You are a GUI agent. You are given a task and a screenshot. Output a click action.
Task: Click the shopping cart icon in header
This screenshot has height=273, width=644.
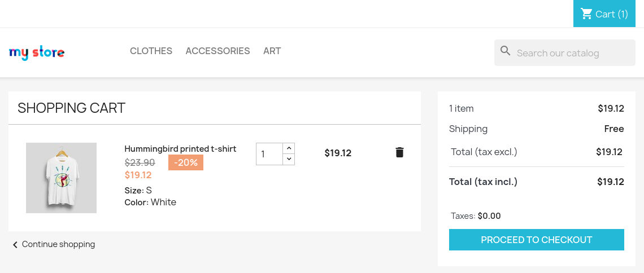(586, 14)
